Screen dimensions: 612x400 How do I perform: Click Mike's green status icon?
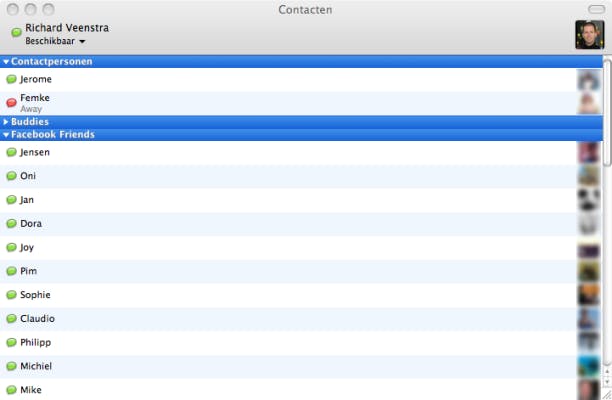click(11, 390)
